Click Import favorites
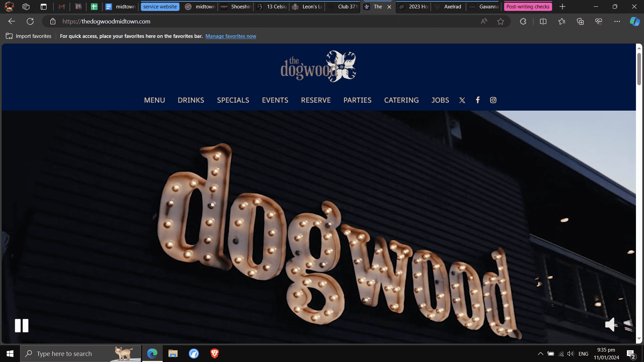Image resolution: width=644 pixels, height=362 pixels. pos(29,36)
